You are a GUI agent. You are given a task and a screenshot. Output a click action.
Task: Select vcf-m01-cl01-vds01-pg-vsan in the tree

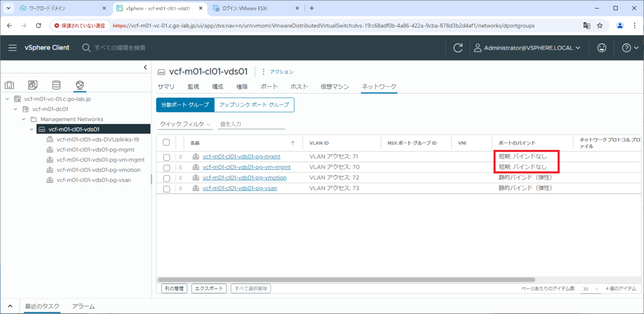coord(93,180)
